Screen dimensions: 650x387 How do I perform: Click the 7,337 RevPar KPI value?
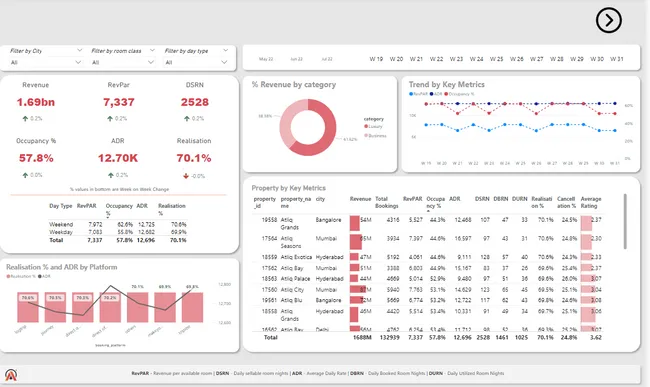(119, 102)
